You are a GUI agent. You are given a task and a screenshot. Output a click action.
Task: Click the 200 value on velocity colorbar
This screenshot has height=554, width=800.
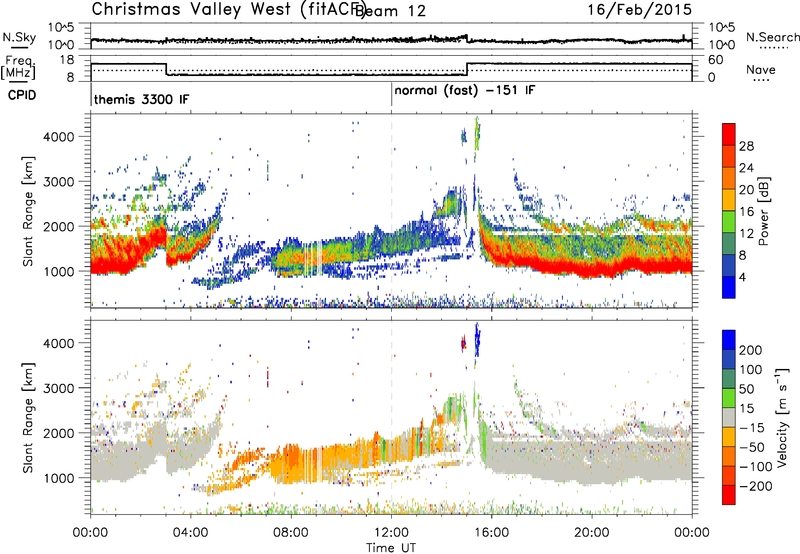751,350
